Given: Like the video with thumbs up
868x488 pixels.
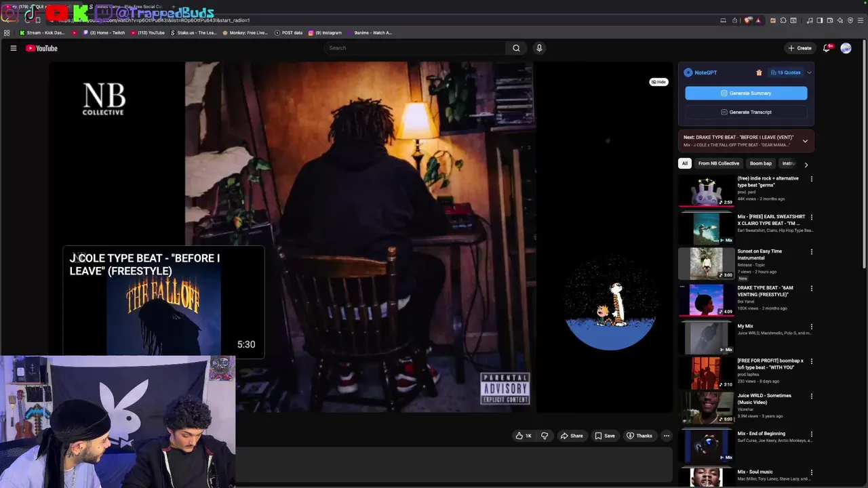Looking at the screenshot, I should (x=524, y=436).
